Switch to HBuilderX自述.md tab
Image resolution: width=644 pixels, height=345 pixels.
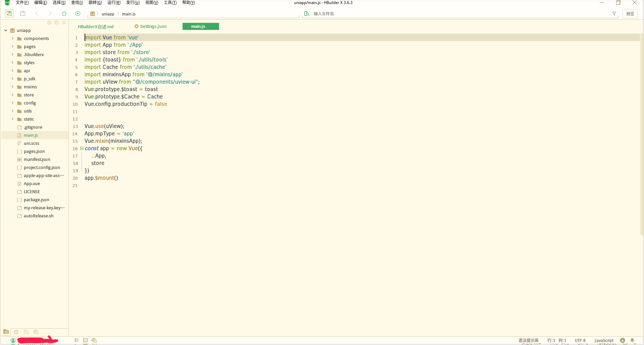pos(96,27)
